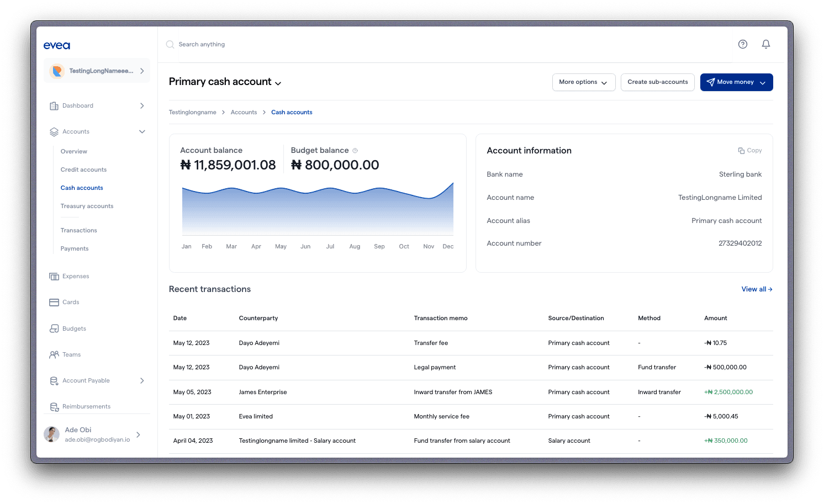Open the Move money dropdown
Viewport: 824px width, 504px height.
[x=736, y=82]
